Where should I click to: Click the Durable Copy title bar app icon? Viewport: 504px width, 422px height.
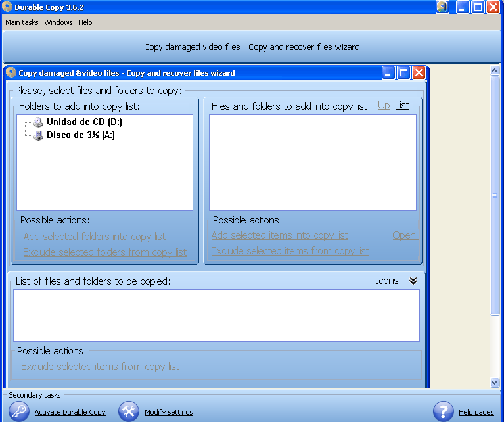point(7,7)
